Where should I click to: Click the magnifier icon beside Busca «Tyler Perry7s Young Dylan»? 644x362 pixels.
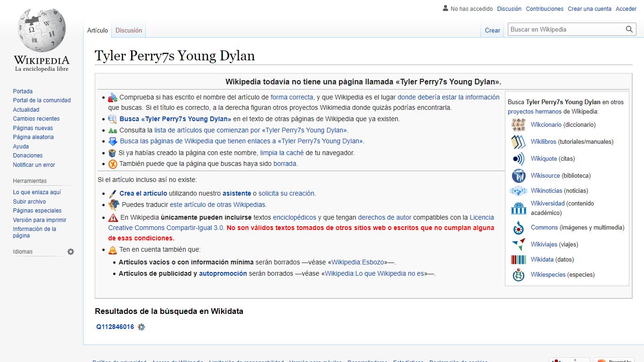coord(112,119)
